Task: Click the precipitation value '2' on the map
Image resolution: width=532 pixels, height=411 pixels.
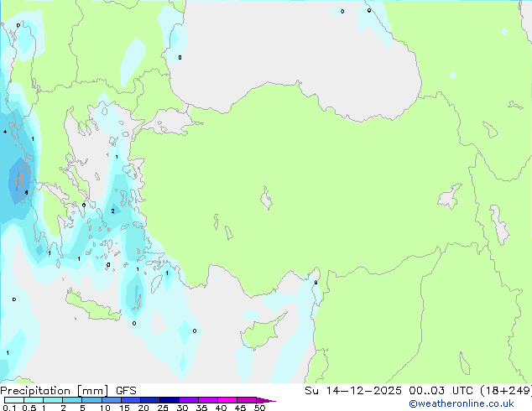Action: 113,211
